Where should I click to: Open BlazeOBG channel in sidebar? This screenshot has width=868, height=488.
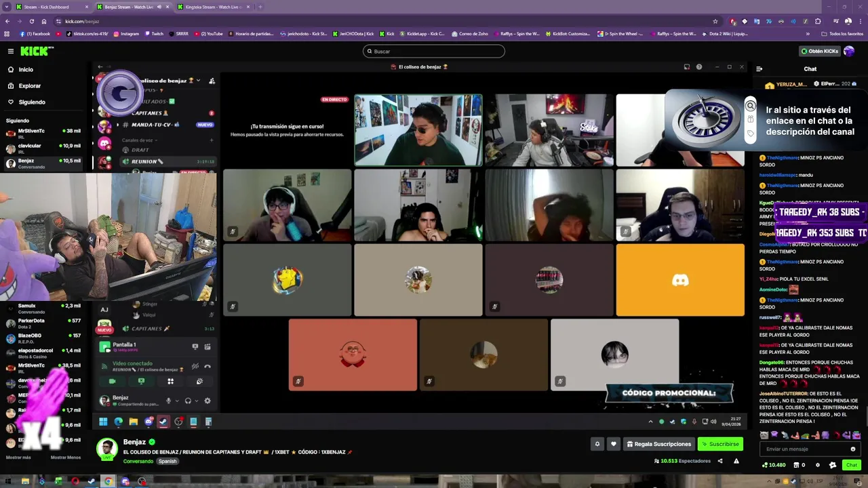coord(45,338)
